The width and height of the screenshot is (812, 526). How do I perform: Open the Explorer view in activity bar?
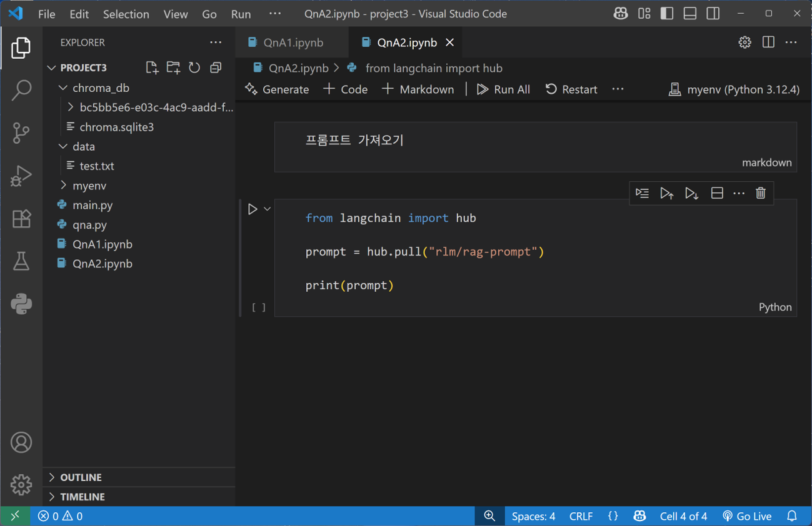pos(21,48)
